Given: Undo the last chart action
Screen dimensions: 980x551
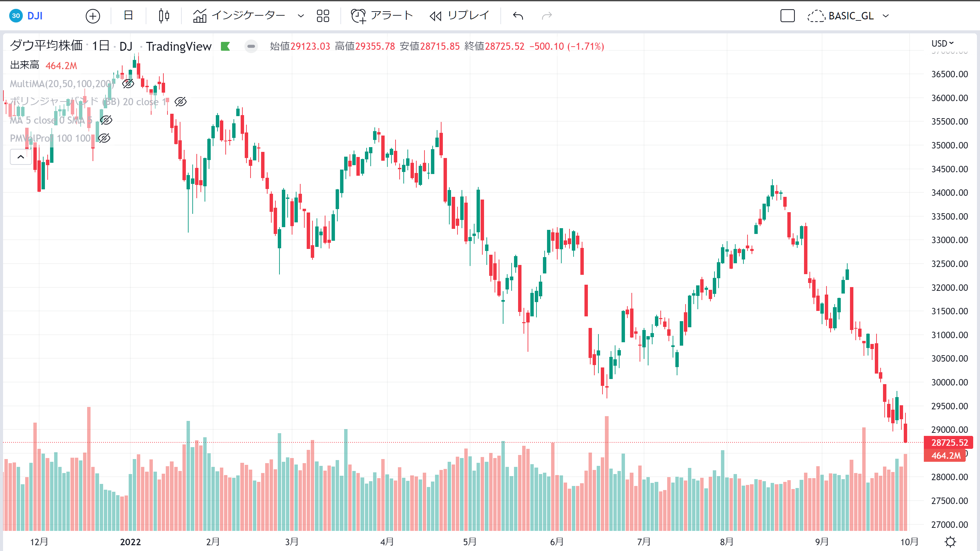Looking at the screenshot, I should click(518, 16).
